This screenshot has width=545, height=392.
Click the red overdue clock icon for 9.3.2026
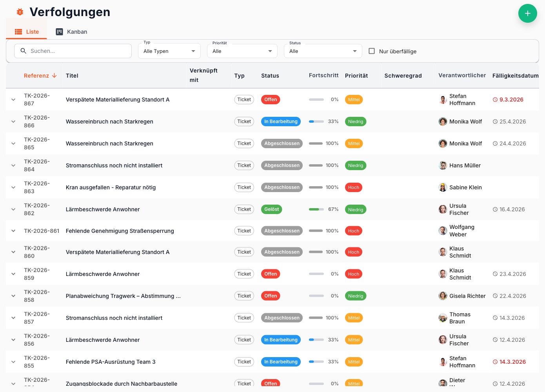[x=495, y=100]
